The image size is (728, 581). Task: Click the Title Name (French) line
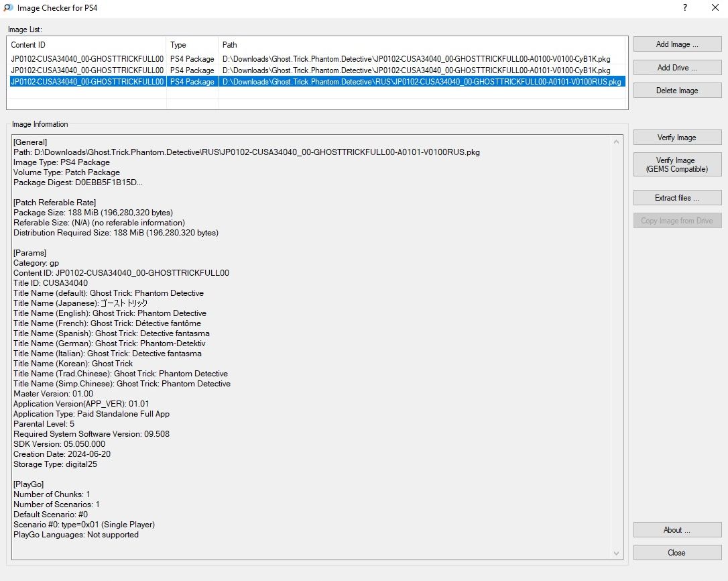[x=107, y=323]
